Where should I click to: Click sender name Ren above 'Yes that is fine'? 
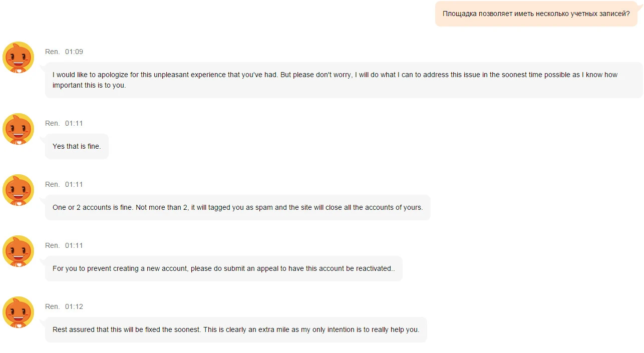[x=52, y=123]
